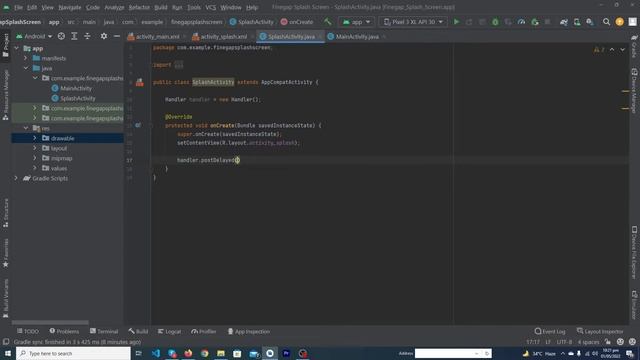The height and width of the screenshot is (360, 640).
Task: Toggle read-only lock icon in status bar
Action: [x=608, y=342]
